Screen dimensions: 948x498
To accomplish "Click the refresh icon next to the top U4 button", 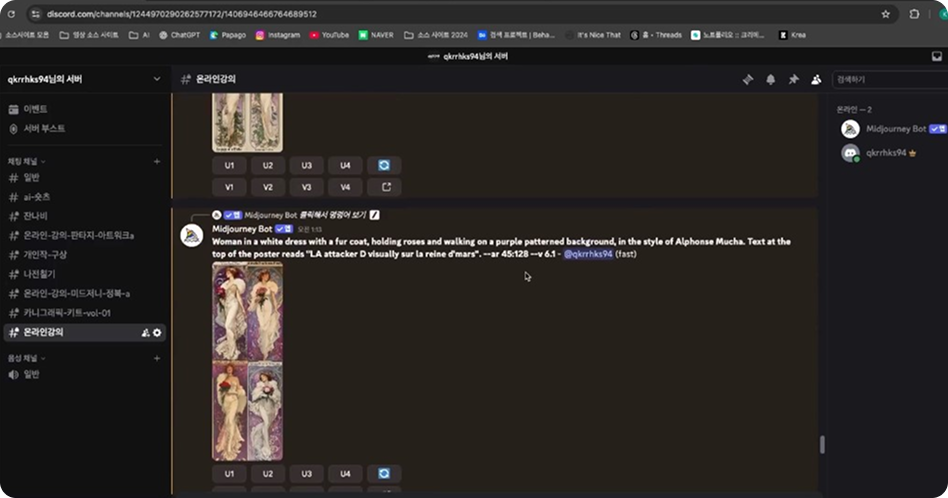I will 384,165.
